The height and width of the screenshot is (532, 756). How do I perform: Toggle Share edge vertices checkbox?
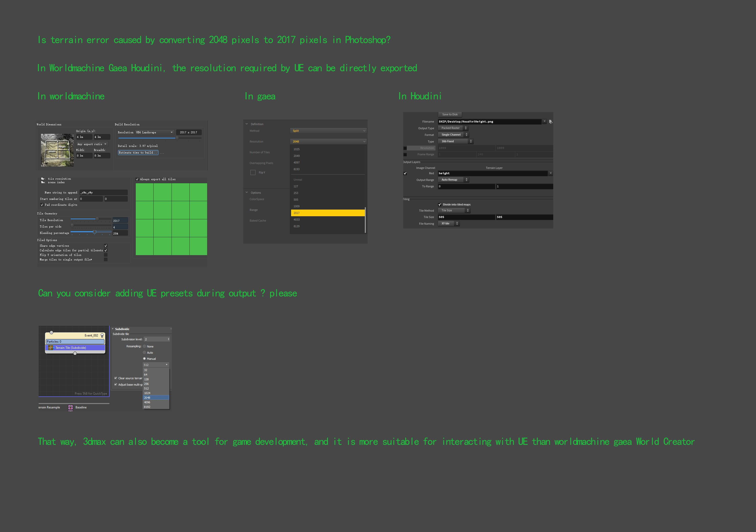106,246
